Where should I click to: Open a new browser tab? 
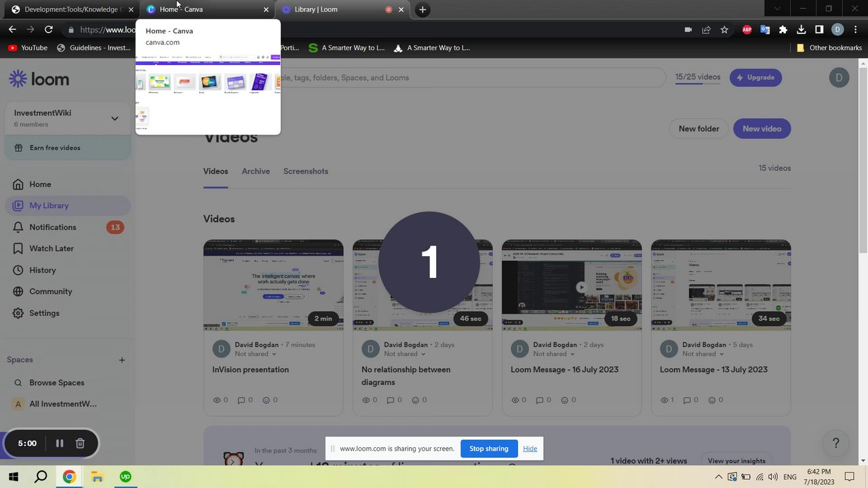pos(422,9)
